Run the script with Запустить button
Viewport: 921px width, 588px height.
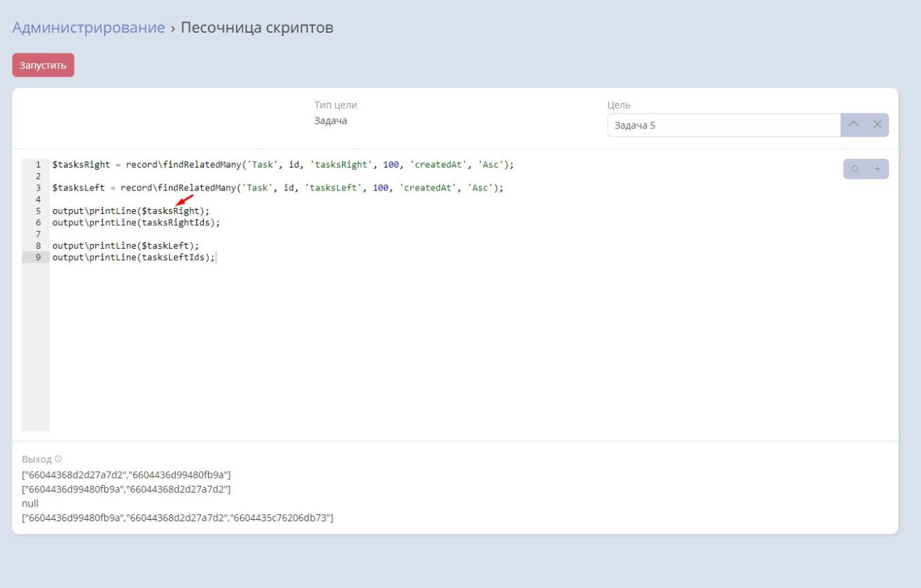click(43, 65)
